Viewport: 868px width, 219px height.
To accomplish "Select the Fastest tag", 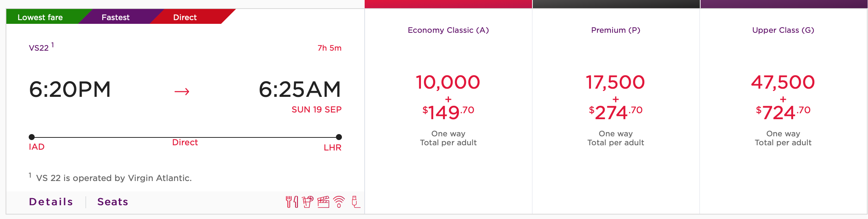I will coord(116,17).
